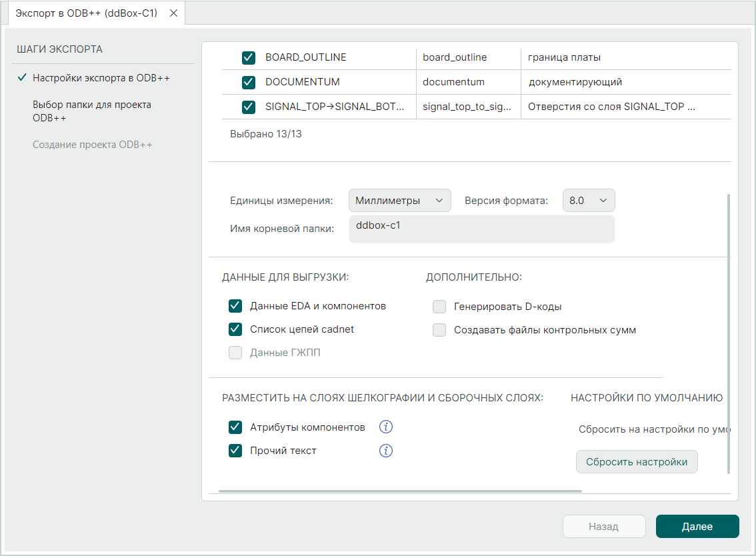Screen dimensions: 756x556
Task: Select the Экспорт в ODB++ (ddBox-C1) tab
Action: coord(86,13)
